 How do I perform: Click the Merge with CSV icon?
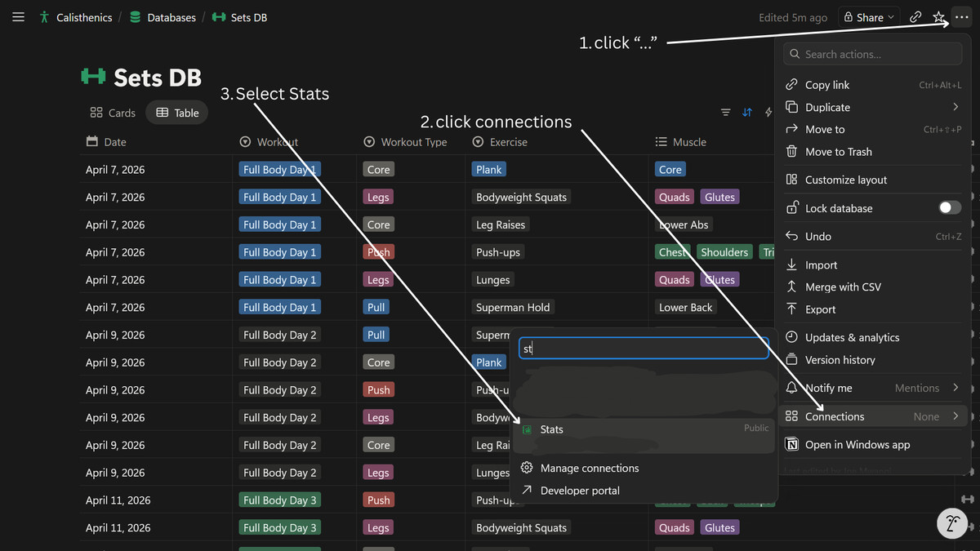click(791, 287)
